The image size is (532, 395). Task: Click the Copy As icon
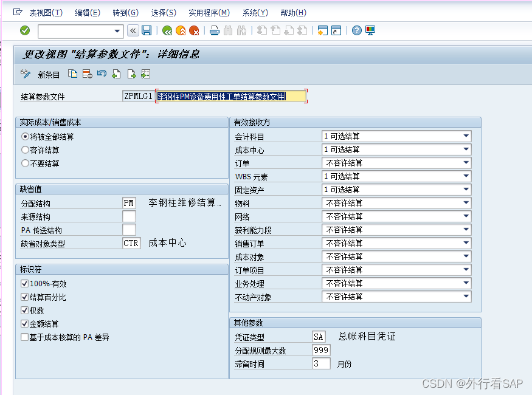(x=72, y=74)
